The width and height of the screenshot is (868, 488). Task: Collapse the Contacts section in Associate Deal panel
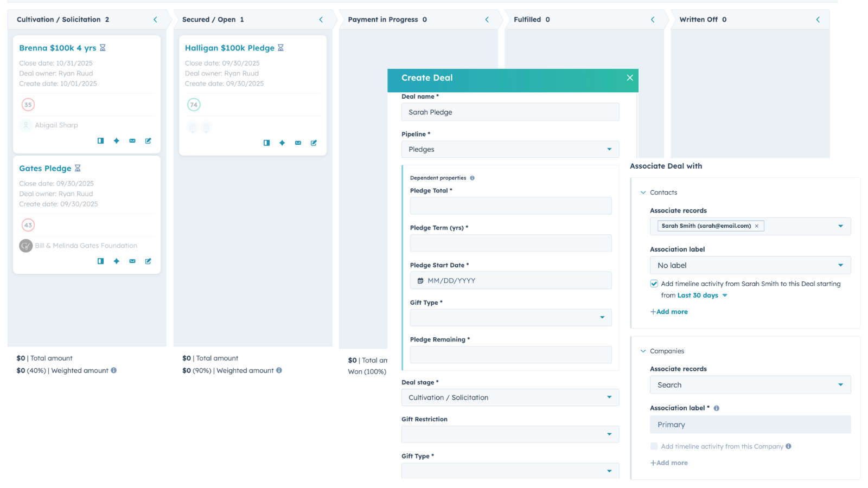643,192
